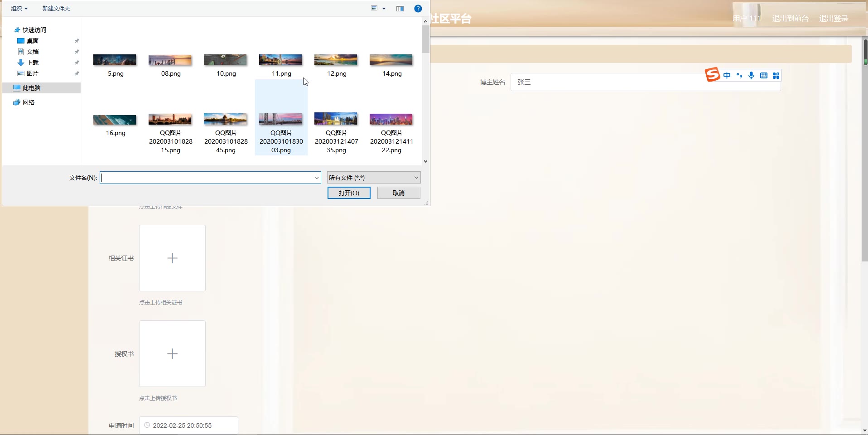
Task: Click the file list scrollbar down arrow
Action: (425, 161)
